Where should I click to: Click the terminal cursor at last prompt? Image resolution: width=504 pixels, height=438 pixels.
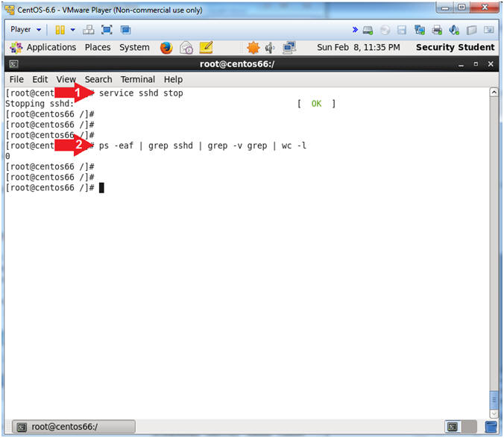101,188
